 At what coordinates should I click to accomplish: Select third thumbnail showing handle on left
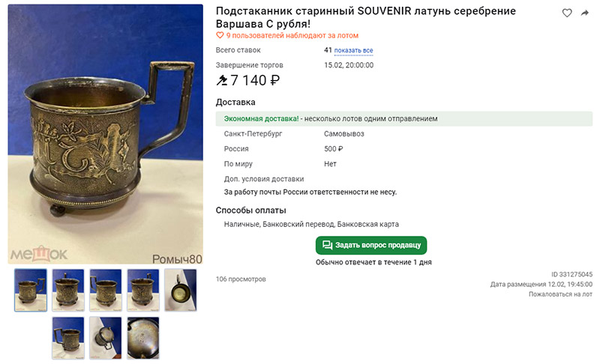pyautogui.click(x=106, y=290)
